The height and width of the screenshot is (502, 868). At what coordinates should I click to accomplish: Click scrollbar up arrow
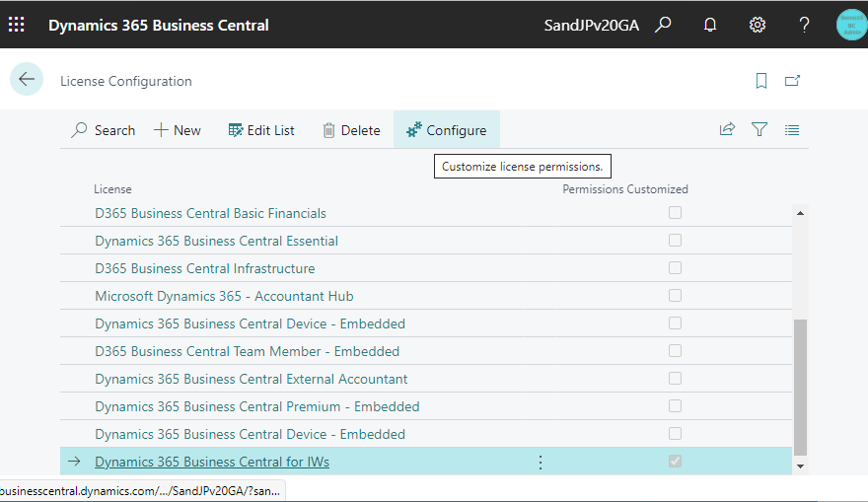800,213
